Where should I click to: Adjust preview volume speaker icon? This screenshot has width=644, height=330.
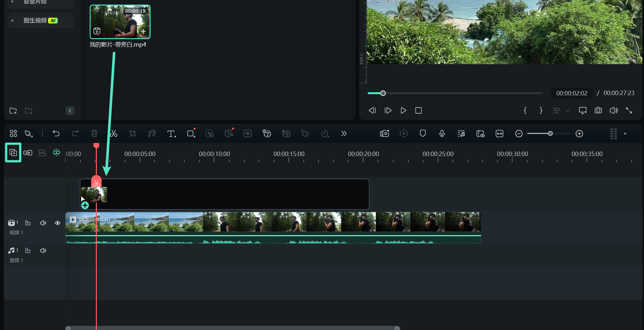614,110
